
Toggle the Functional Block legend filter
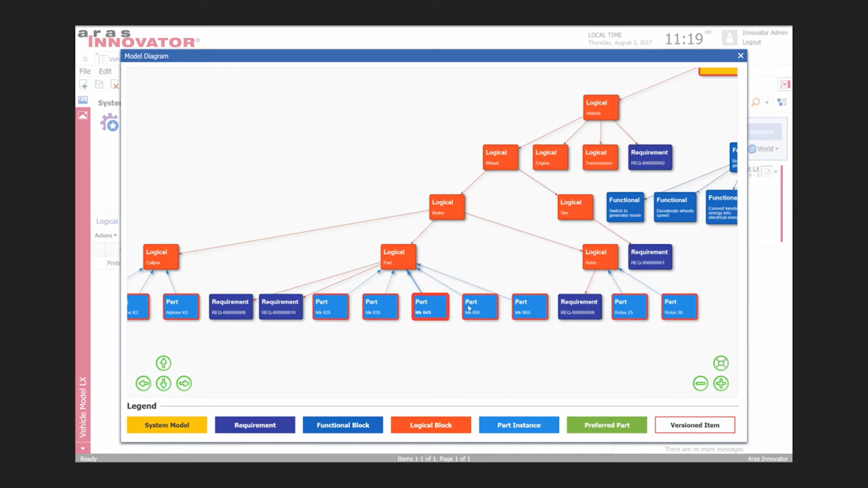click(x=343, y=425)
